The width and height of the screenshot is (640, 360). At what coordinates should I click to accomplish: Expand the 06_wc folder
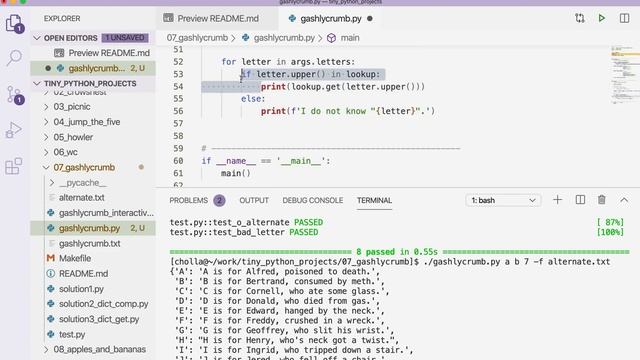click(x=46, y=152)
